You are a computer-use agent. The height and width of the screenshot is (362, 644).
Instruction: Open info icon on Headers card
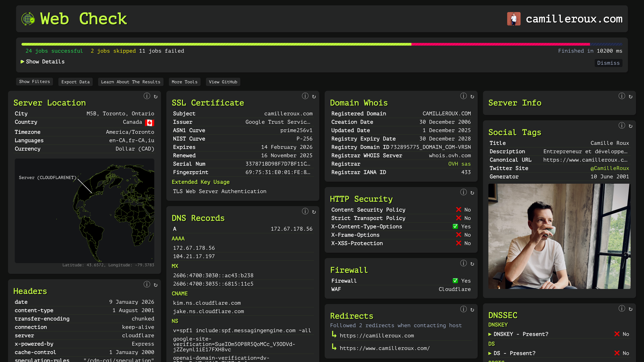click(x=147, y=284)
